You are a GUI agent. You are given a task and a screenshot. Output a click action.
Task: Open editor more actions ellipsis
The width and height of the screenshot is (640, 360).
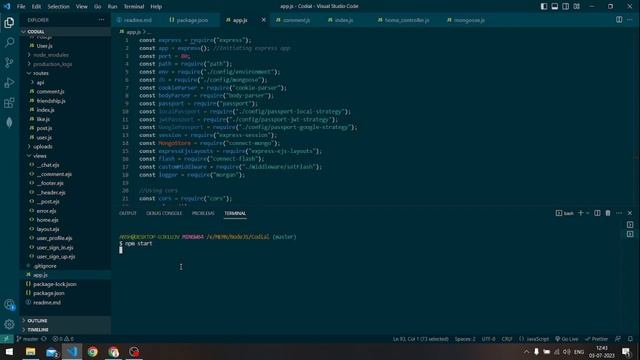(629, 20)
